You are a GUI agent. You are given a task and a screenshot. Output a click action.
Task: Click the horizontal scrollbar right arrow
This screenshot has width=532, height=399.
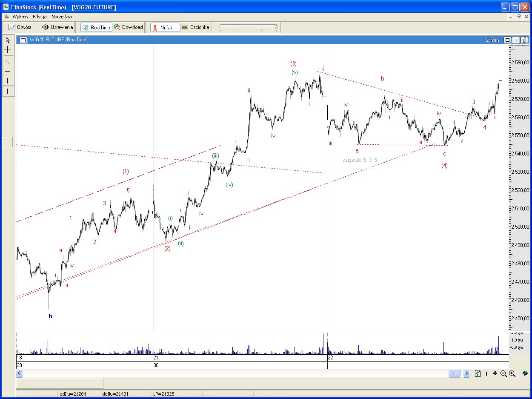[x=466, y=373]
